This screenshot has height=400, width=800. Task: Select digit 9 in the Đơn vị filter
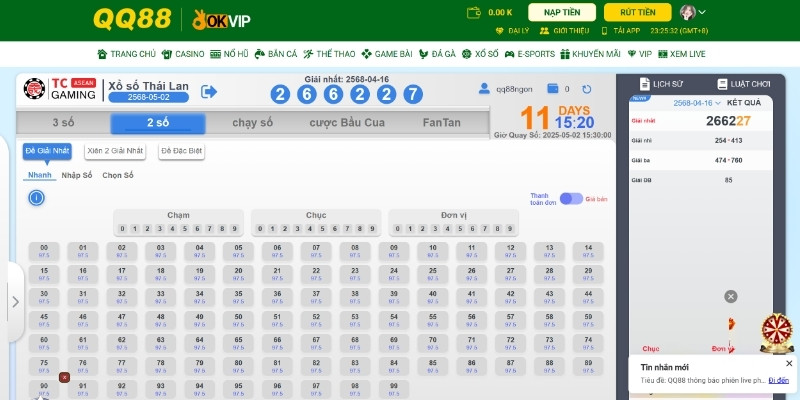click(510, 229)
